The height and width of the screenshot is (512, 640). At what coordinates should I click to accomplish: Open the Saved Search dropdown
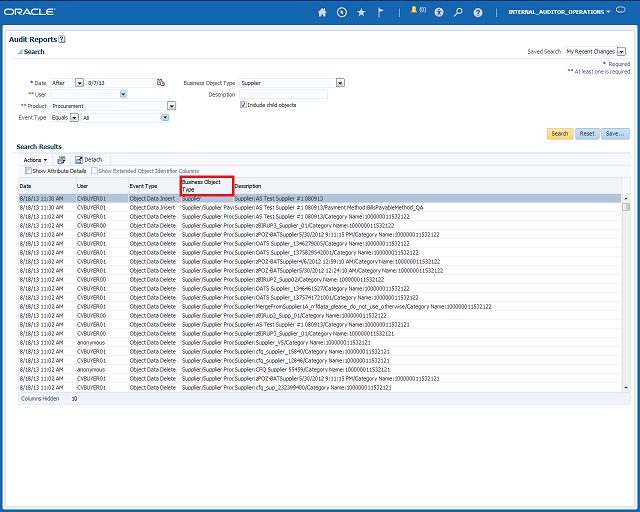pyautogui.click(x=621, y=51)
